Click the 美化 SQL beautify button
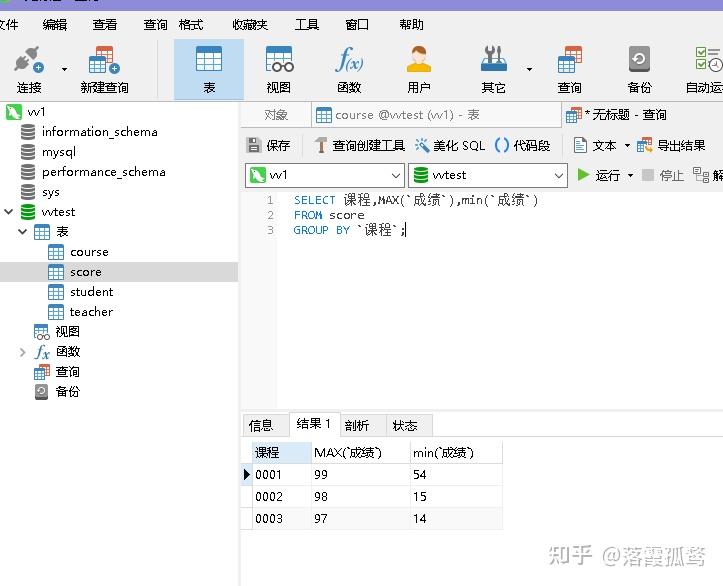The image size is (723, 586). [450, 146]
